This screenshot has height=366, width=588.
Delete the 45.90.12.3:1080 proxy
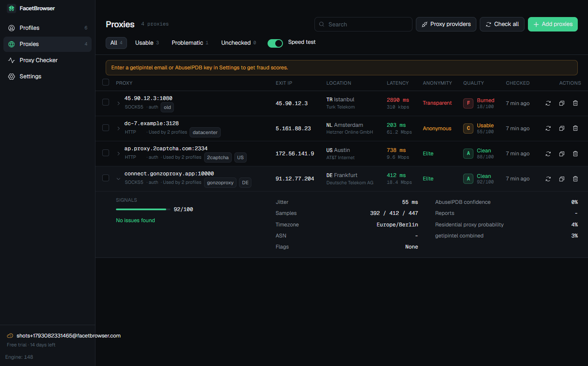(x=575, y=103)
